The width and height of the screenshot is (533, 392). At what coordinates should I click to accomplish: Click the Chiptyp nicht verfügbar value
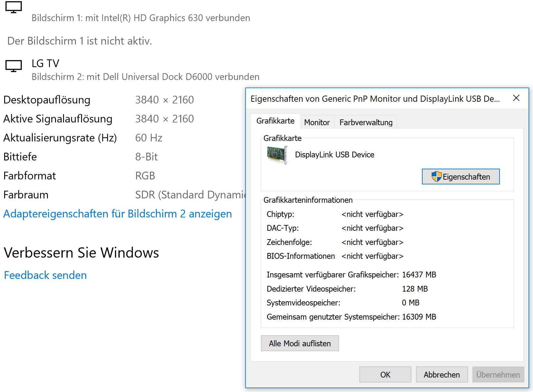point(372,214)
